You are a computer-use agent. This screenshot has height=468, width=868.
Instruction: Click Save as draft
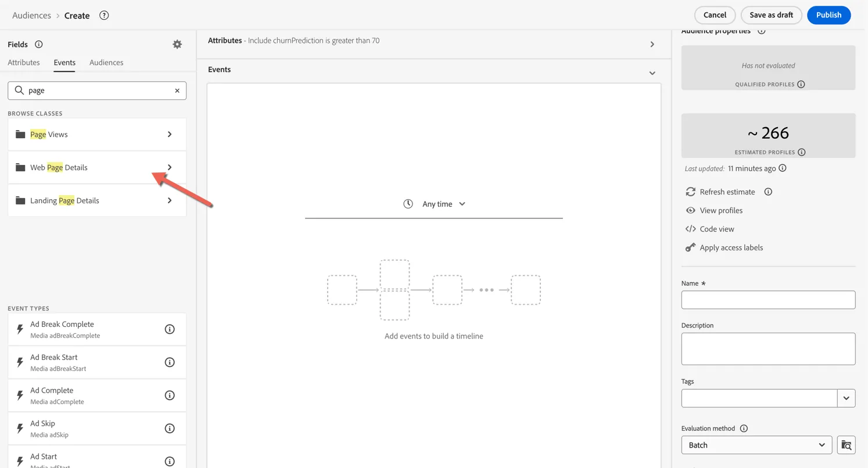pos(771,15)
